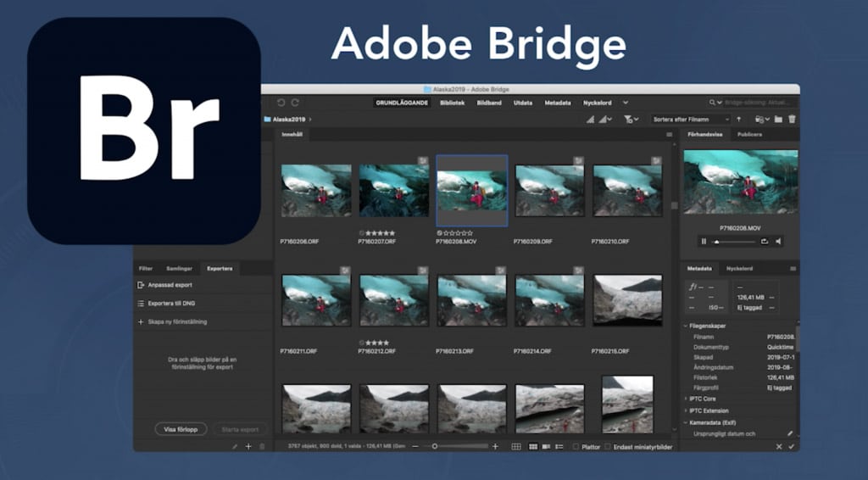Screen dimensions: 868x480
Task: Pause the video preview playback
Action: pos(704,242)
